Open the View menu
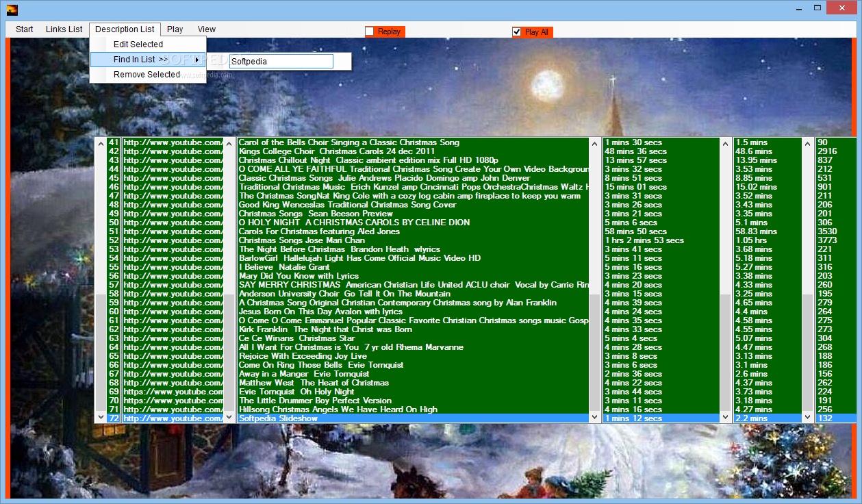This screenshot has height=504, width=862. click(207, 29)
